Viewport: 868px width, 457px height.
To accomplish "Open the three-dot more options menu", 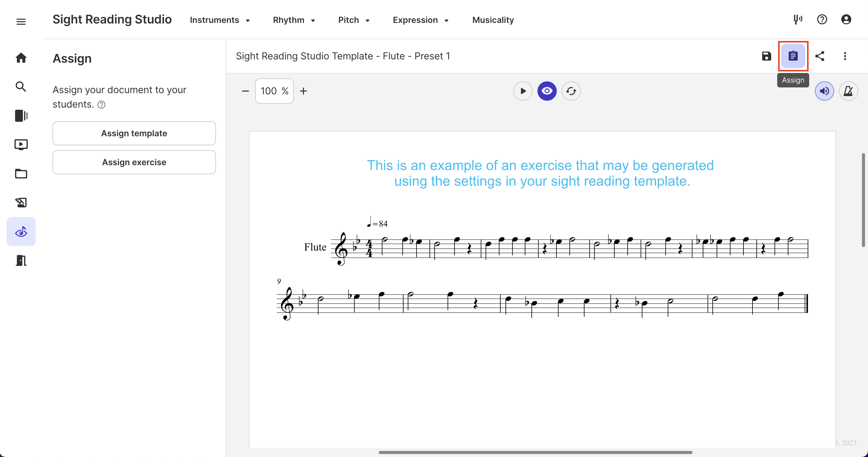I will pos(845,56).
